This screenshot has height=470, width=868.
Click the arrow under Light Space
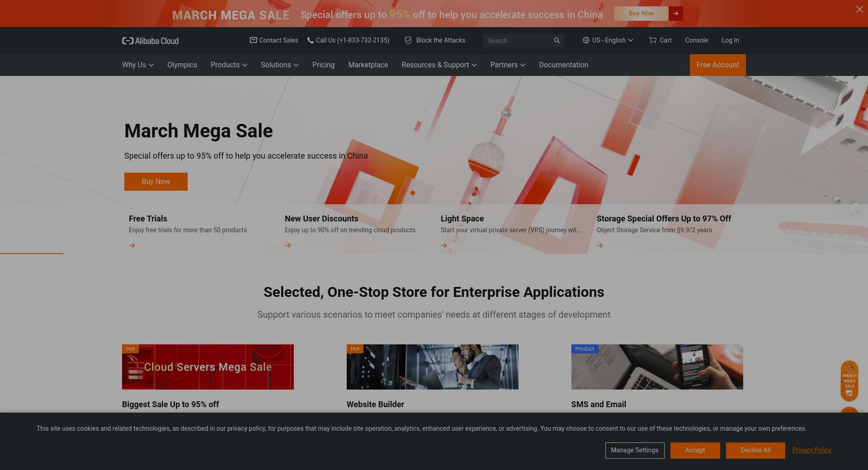coord(444,245)
